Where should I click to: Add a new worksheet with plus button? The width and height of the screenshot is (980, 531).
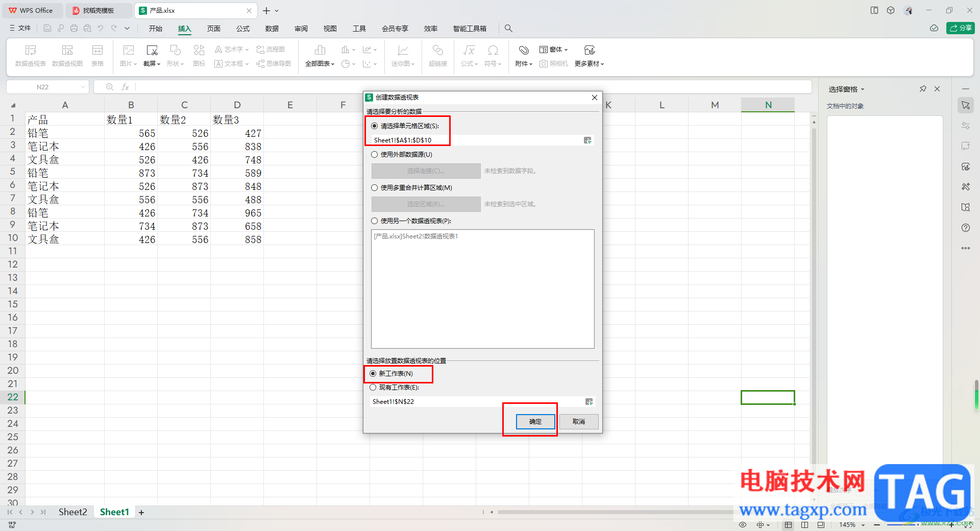click(141, 513)
